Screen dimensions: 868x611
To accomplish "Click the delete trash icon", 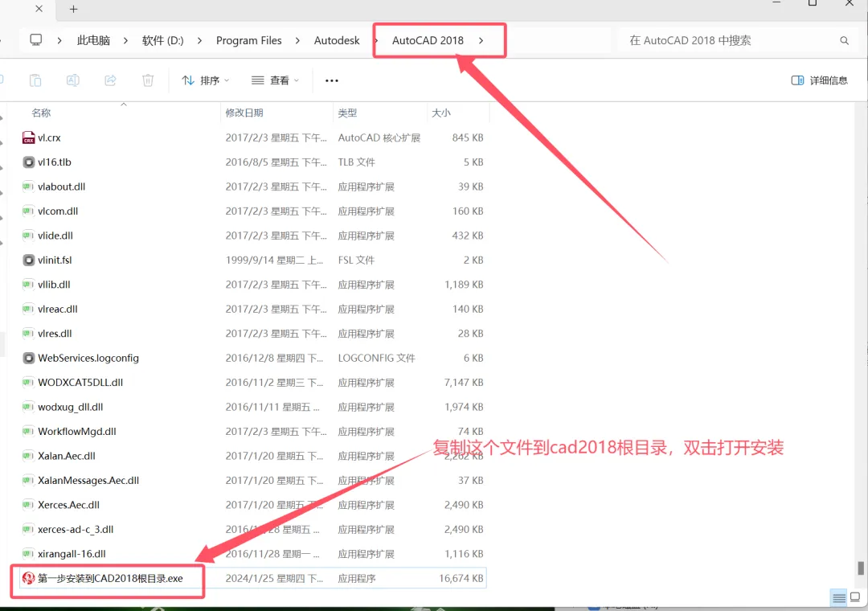I will 148,80.
